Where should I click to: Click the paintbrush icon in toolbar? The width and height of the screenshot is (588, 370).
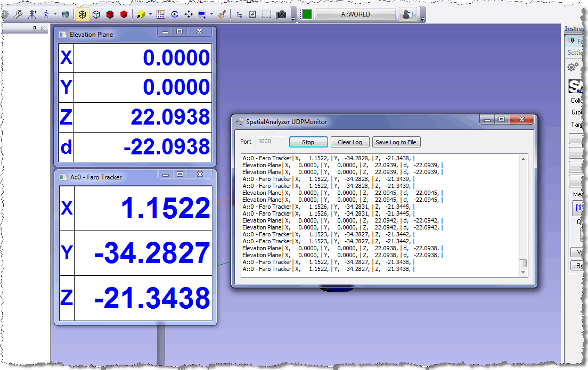point(222,14)
